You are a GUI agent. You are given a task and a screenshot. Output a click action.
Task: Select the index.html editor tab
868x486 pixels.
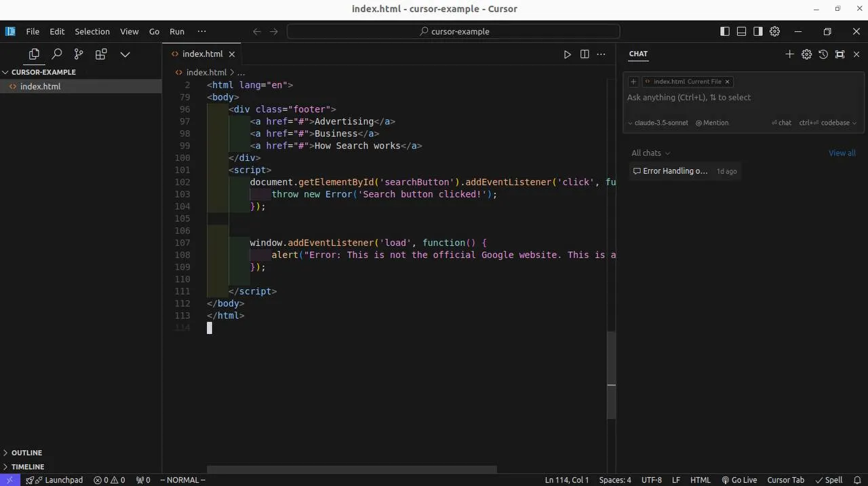point(202,54)
